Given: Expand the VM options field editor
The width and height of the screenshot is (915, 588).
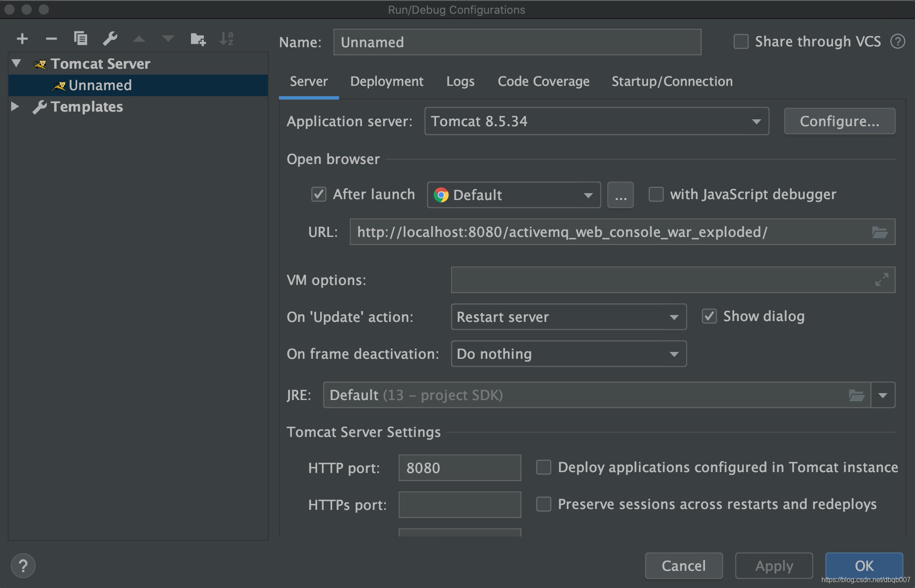Looking at the screenshot, I should click(882, 280).
